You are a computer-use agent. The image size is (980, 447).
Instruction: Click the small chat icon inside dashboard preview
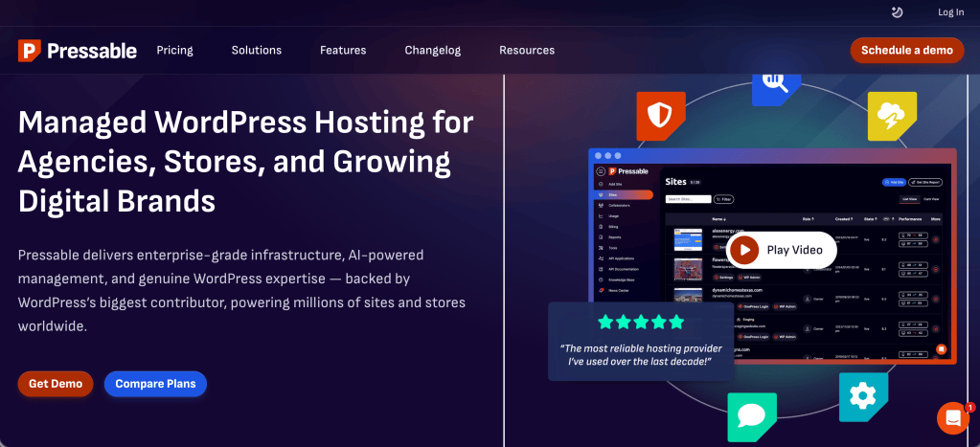pyautogui.click(x=942, y=349)
